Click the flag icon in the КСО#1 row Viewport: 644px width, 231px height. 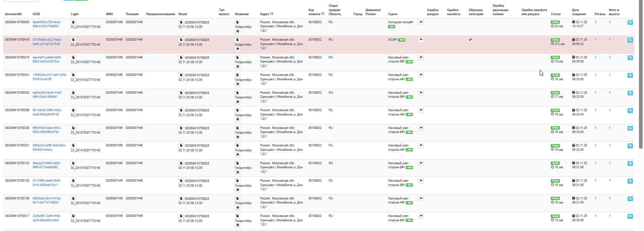point(421,40)
